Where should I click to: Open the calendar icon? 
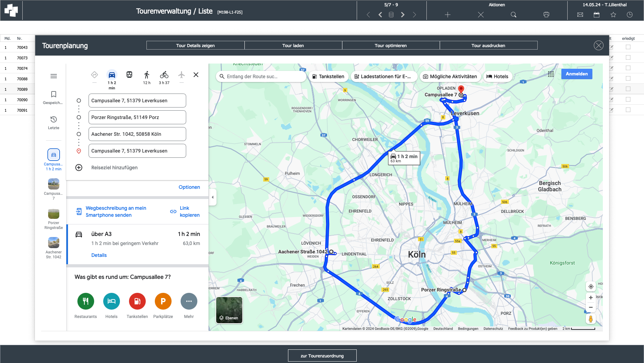597,15
